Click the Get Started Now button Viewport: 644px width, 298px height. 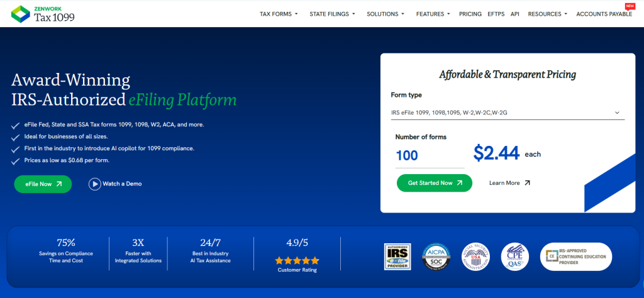[434, 183]
